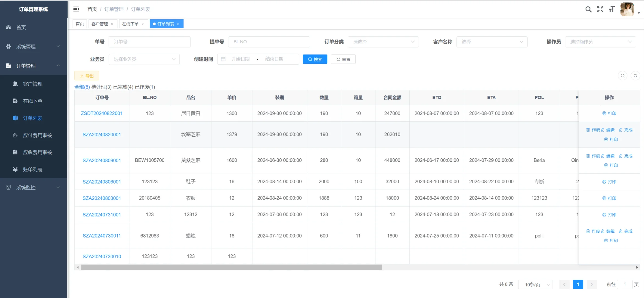Image resolution: width=644 pixels, height=298 pixels.
Task: Hide search via round magnifier icon
Action: point(622,76)
